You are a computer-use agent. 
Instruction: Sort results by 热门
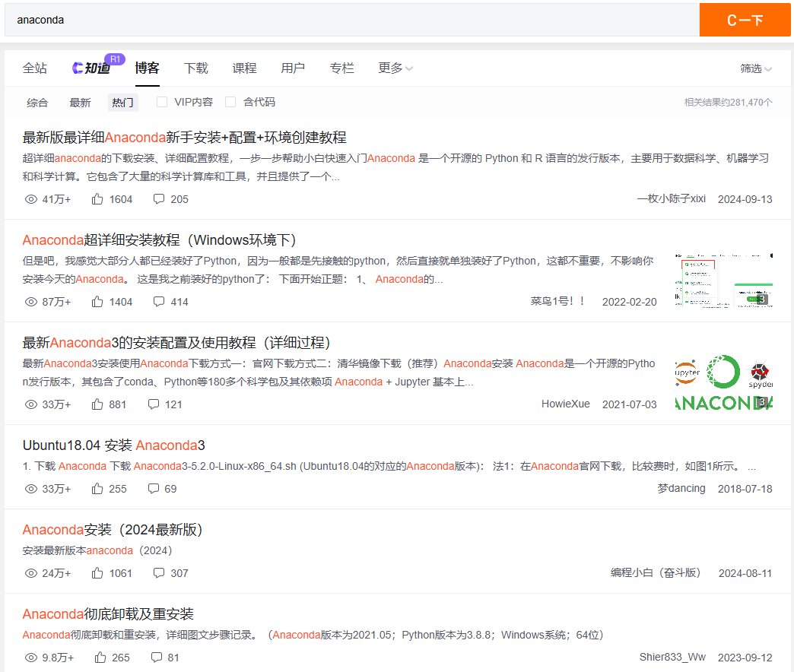tap(122, 103)
